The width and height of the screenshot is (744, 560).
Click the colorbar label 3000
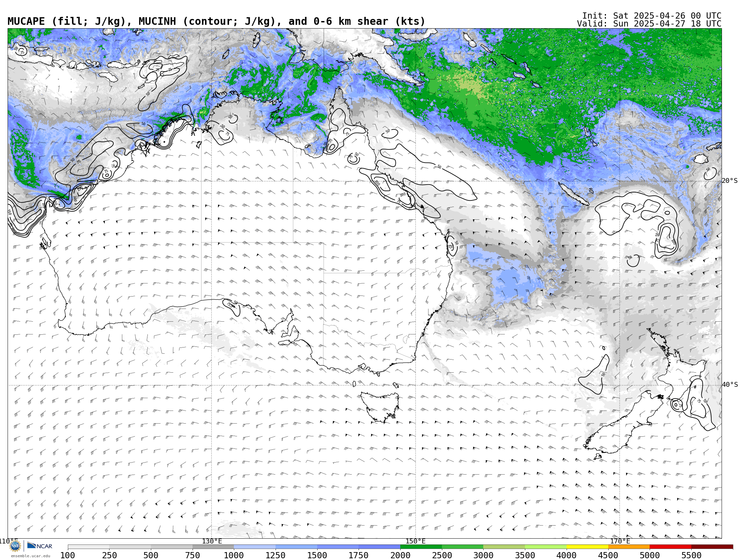point(484,556)
